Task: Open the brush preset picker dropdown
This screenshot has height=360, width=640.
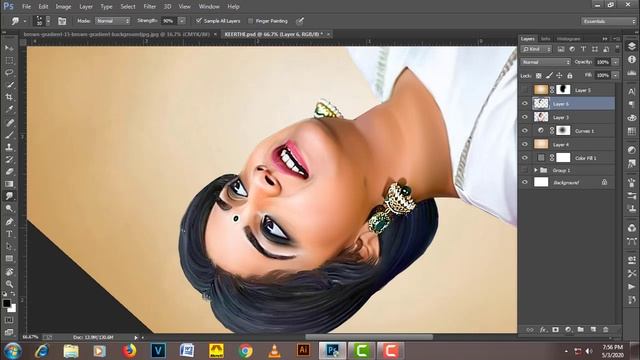Action: pyautogui.click(x=48, y=21)
